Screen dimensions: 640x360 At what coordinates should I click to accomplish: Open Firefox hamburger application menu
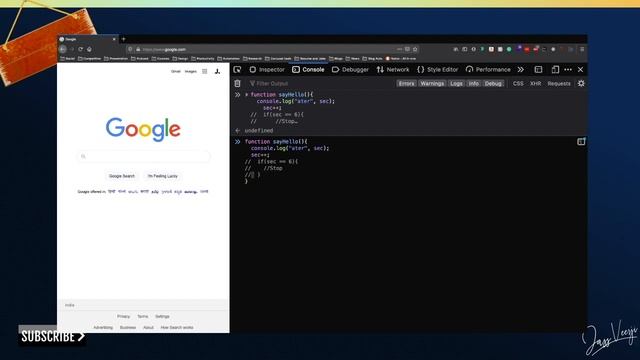(x=582, y=49)
